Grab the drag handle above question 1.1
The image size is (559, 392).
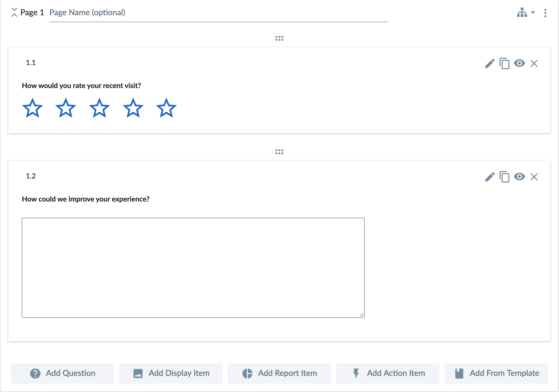279,38
